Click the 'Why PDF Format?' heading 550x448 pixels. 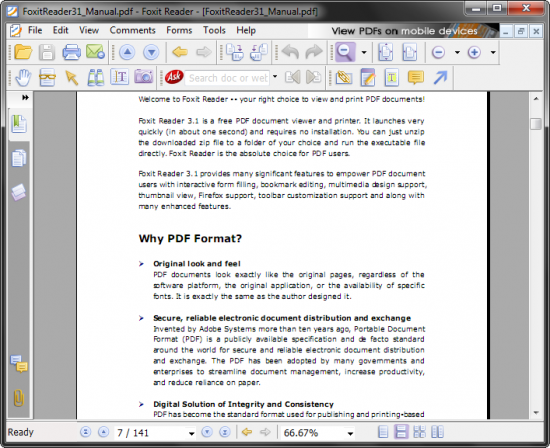click(x=190, y=239)
